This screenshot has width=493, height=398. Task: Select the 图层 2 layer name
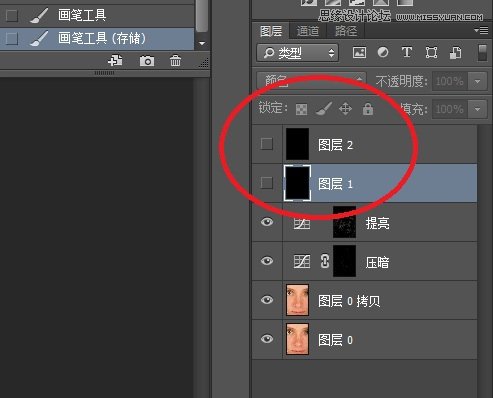[335, 145]
